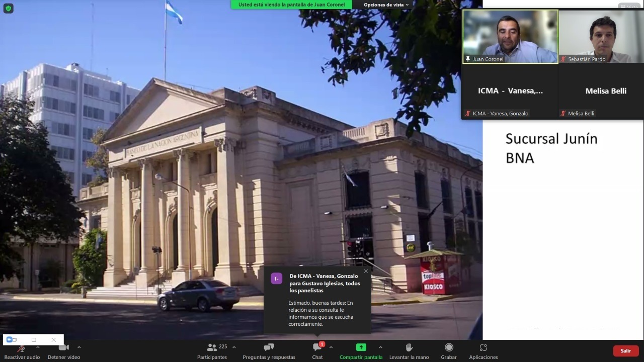Viewport: 644px width, 362px height.
Task: Expand audio options arrow beside microphone
Action: click(x=38, y=347)
